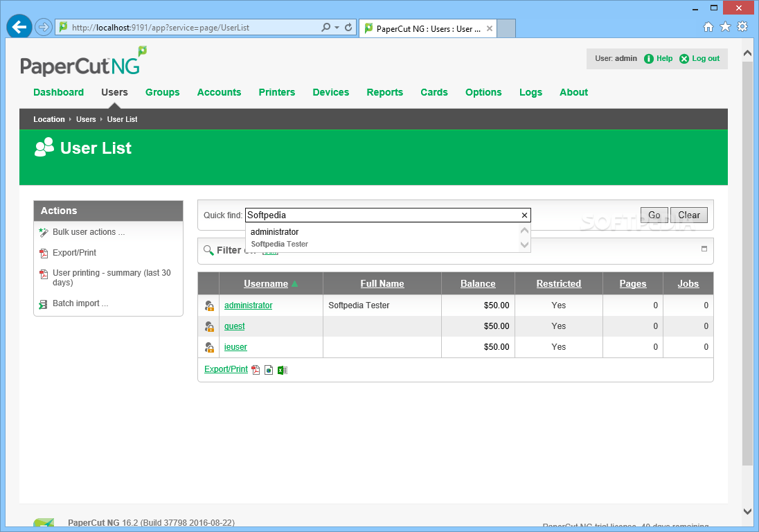Click the Bulk user actions wand icon

click(x=44, y=232)
